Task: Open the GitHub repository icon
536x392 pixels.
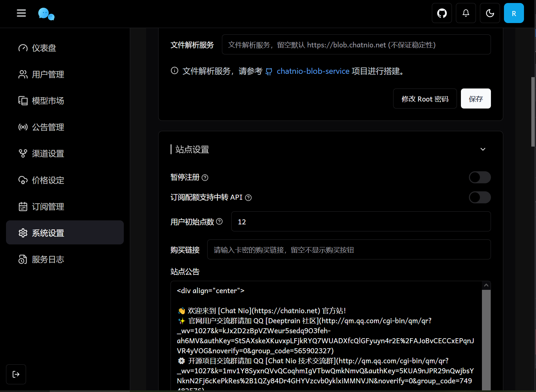Action: 442,13
